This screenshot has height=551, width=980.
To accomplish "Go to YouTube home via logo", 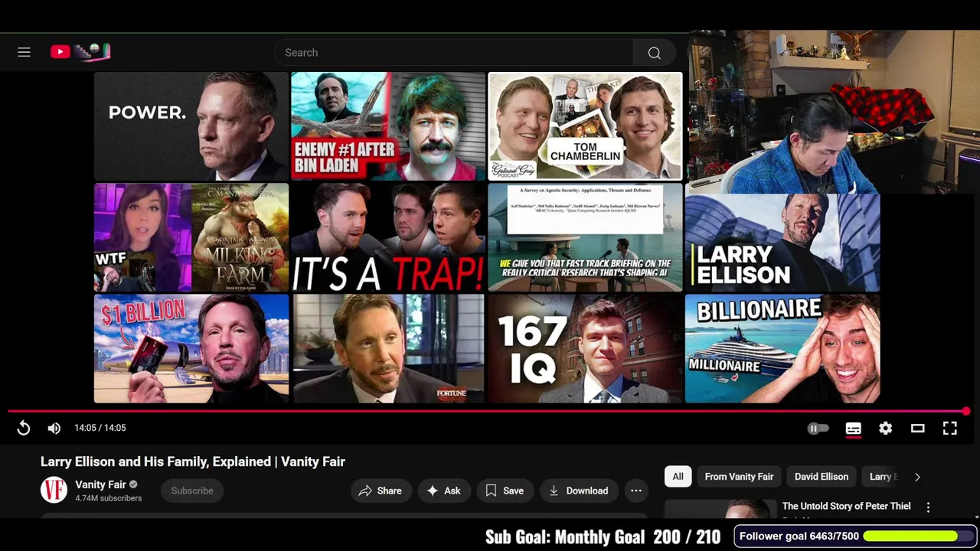I will coord(80,52).
